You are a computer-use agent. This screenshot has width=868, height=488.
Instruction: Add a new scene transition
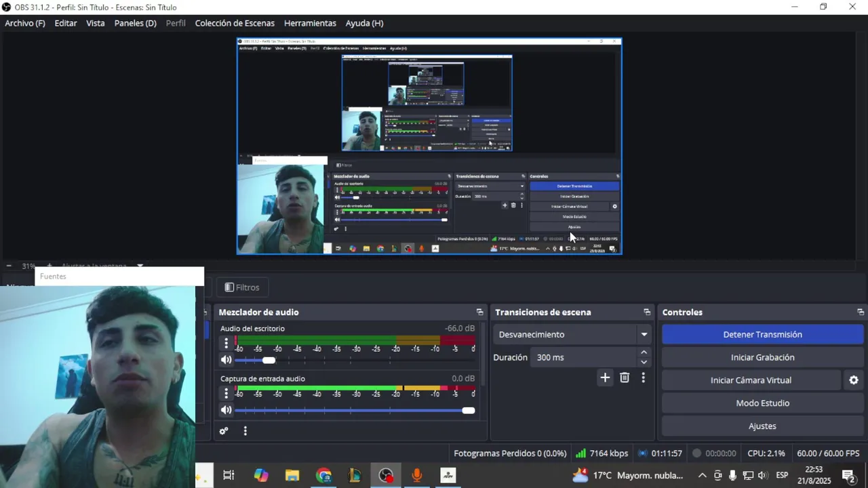click(605, 378)
